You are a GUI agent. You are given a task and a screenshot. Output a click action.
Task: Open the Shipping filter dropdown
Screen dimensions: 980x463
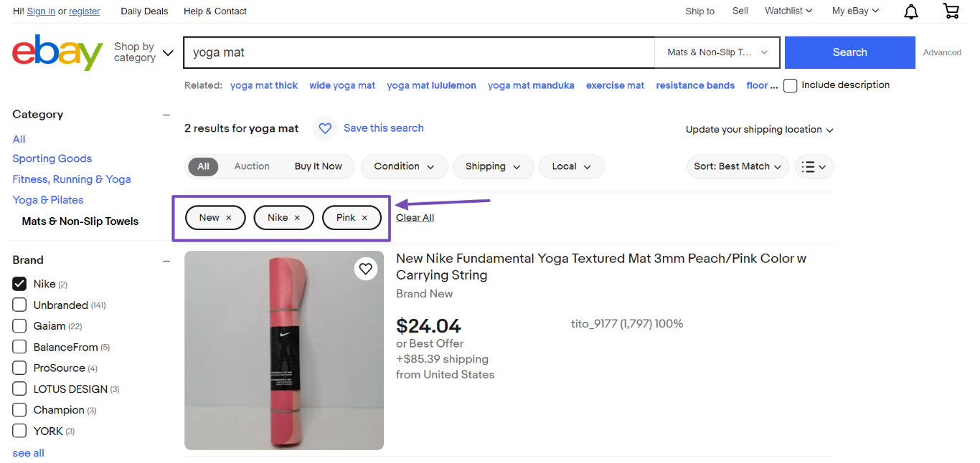tap(493, 167)
